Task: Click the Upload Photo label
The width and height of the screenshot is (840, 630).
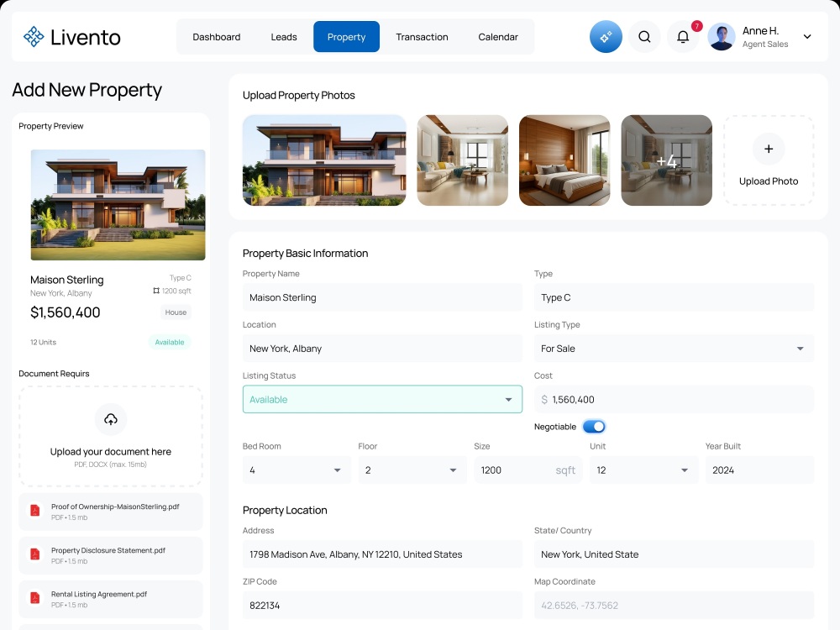Action: coord(769,181)
